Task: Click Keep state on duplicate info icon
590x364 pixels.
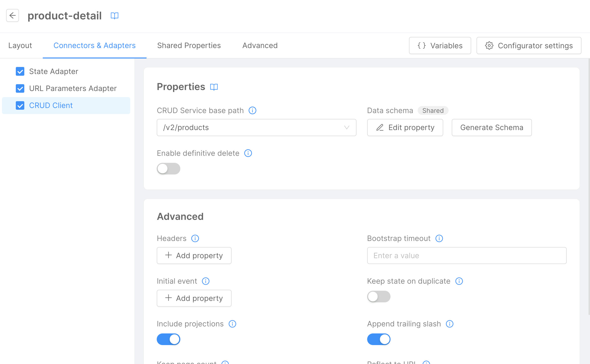Action: point(459,281)
